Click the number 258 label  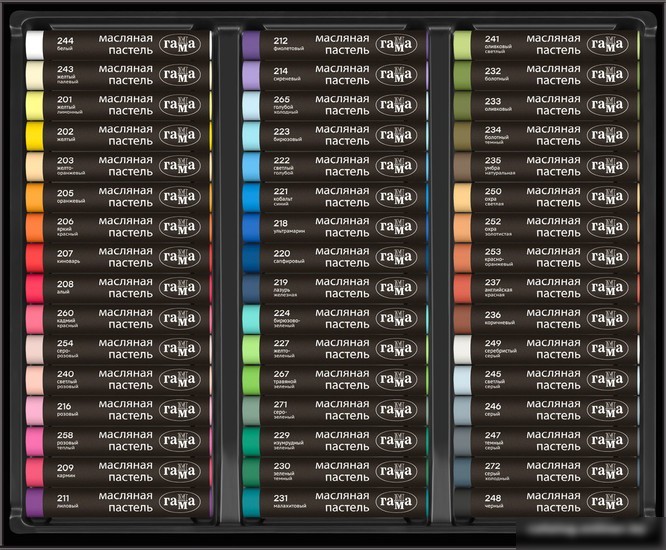pos(65,435)
